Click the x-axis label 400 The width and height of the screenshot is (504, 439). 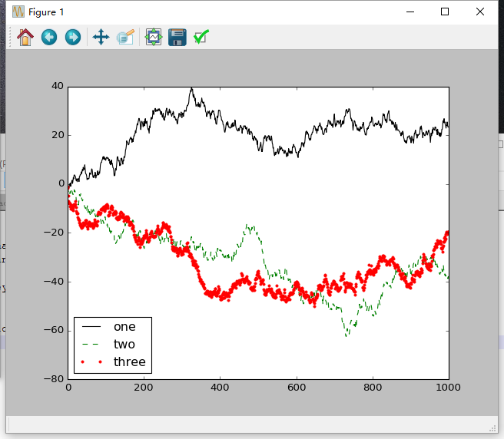220,388
